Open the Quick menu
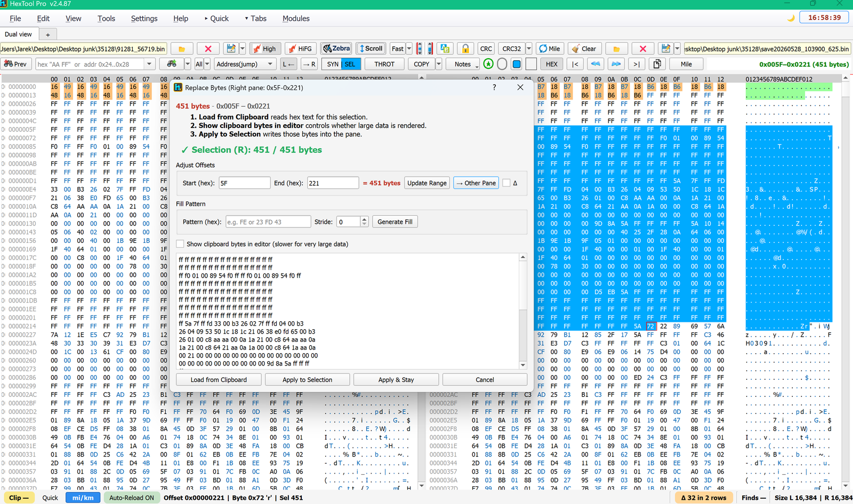The height and width of the screenshot is (504, 853). tap(216, 18)
